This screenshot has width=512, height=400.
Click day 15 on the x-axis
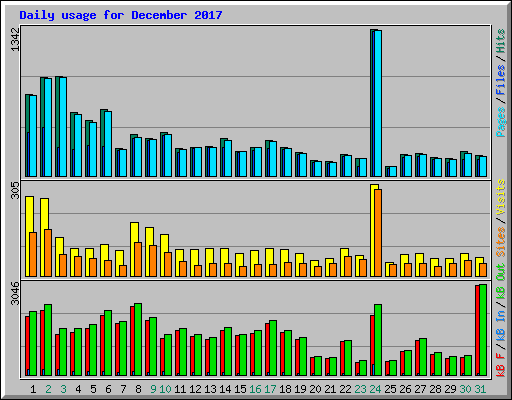pos(240,389)
